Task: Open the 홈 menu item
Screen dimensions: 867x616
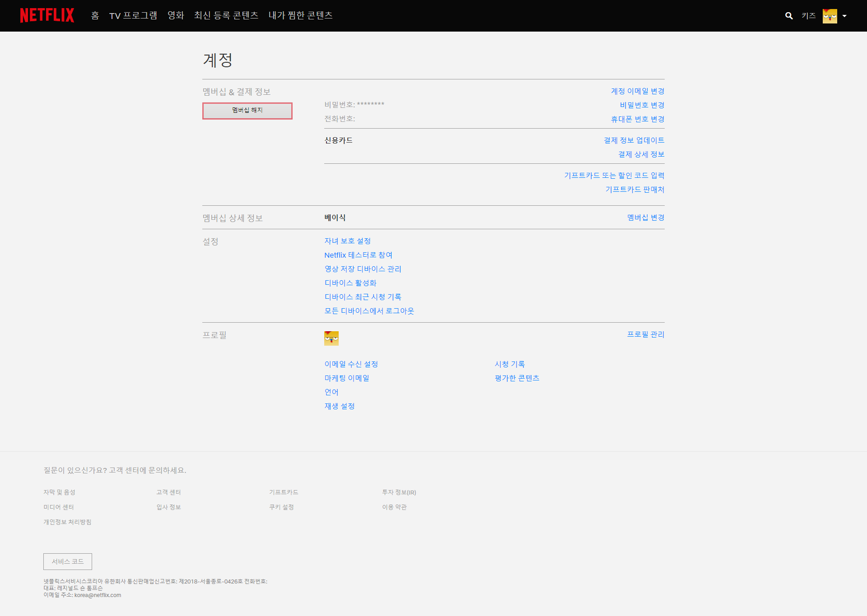Action: (x=95, y=15)
